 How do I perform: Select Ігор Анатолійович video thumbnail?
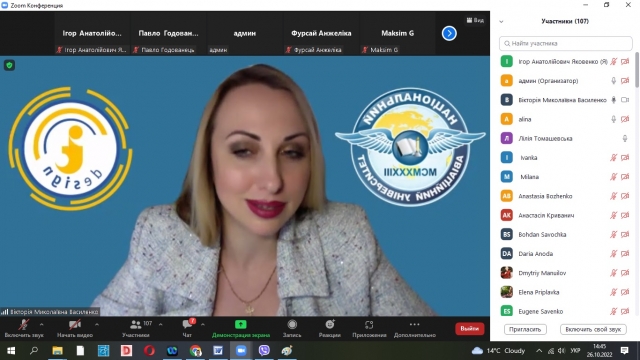coord(92,33)
